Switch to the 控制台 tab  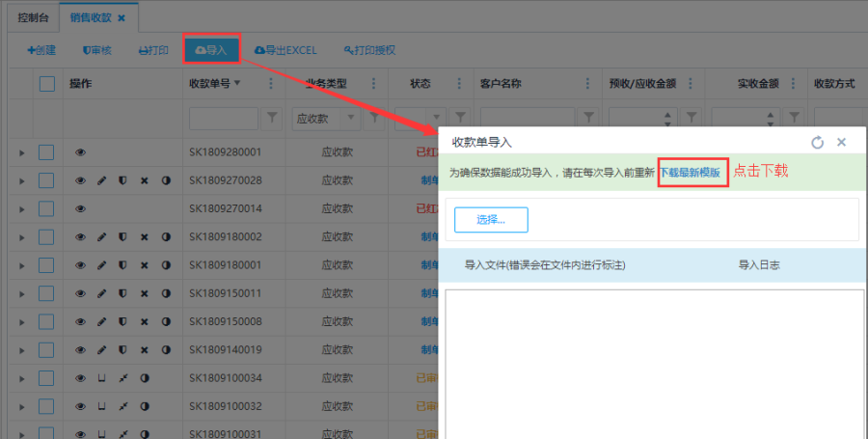[x=31, y=16]
